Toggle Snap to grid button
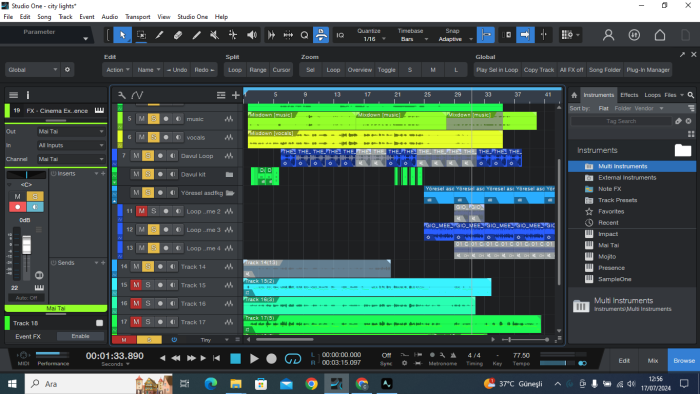The width and height of the screenshot is (700, 394). (x=486, y=35)
